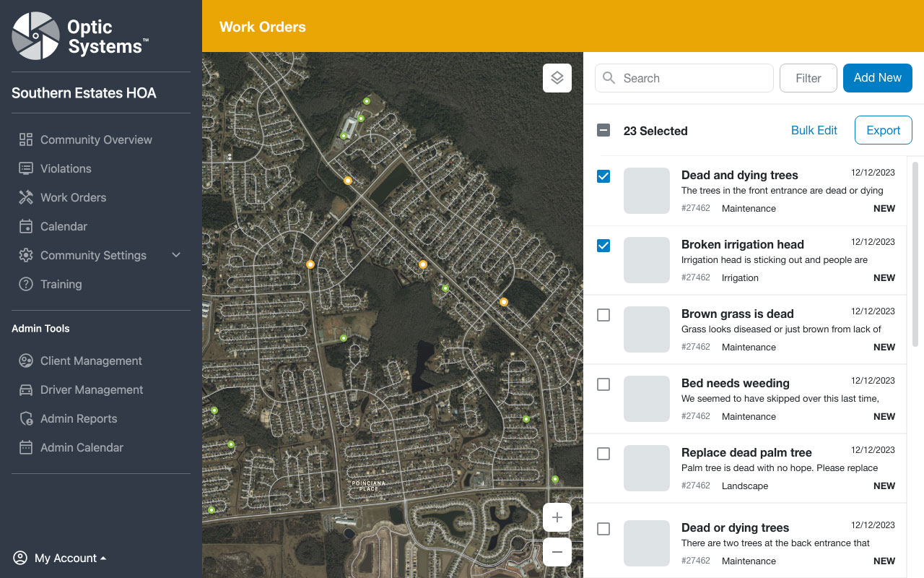Click the Training help icon
The width and height of the screenshot is (924, 578).
(26, 284)
